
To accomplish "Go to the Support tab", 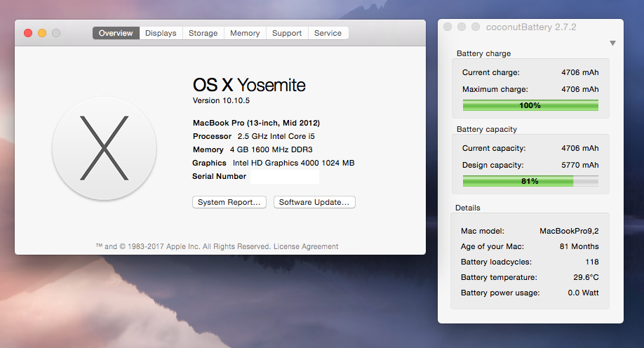I will point(287,33).
